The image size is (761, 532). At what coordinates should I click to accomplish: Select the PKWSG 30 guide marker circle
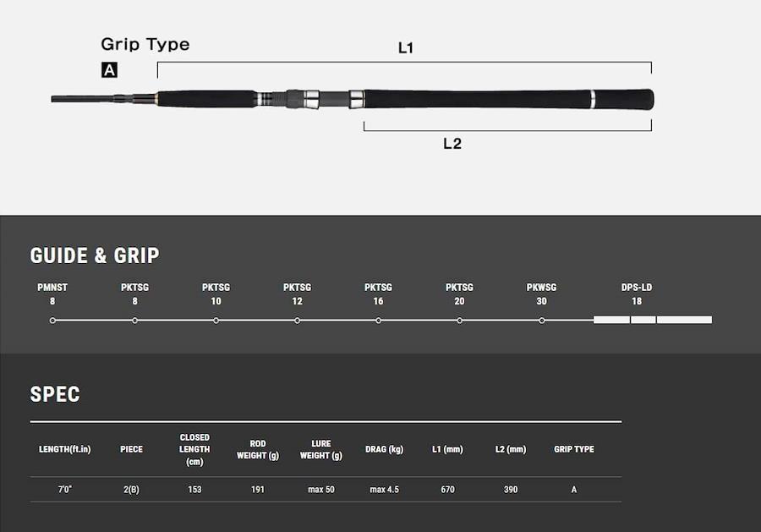tap(542, 321)
